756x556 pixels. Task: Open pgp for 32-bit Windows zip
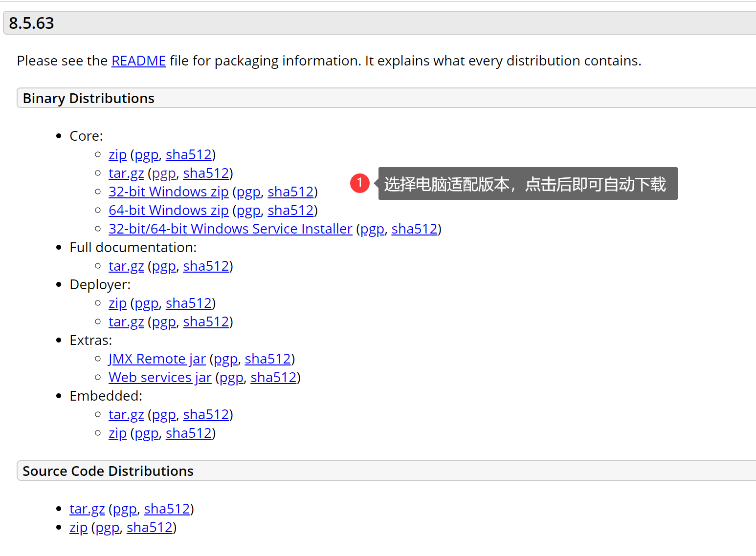248,192
